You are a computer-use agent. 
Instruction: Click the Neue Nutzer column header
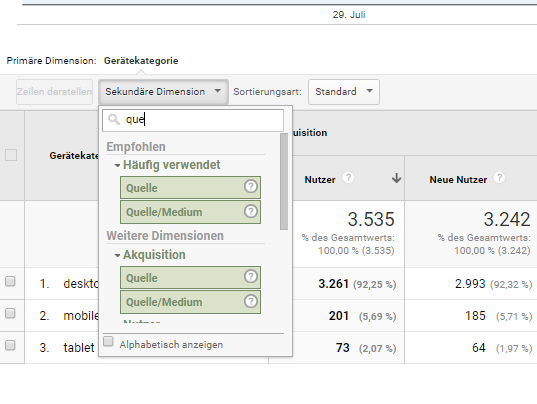(x=458, y=179)
